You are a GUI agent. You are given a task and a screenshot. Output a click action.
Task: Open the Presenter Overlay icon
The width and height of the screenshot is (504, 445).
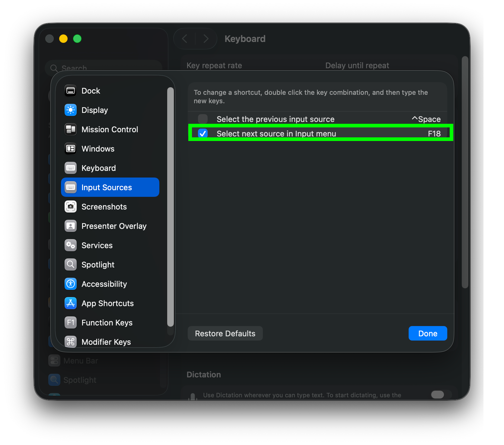click(71, 226)
